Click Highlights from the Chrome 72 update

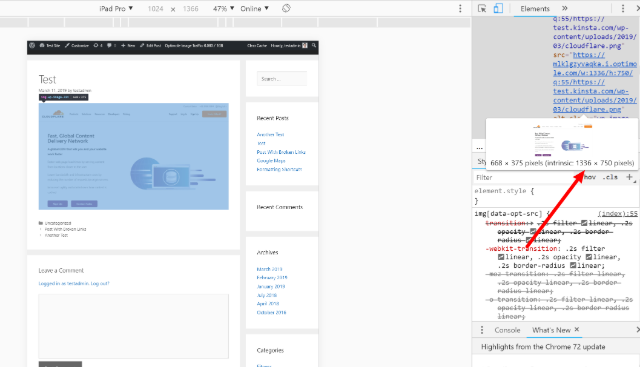(543, 347)
